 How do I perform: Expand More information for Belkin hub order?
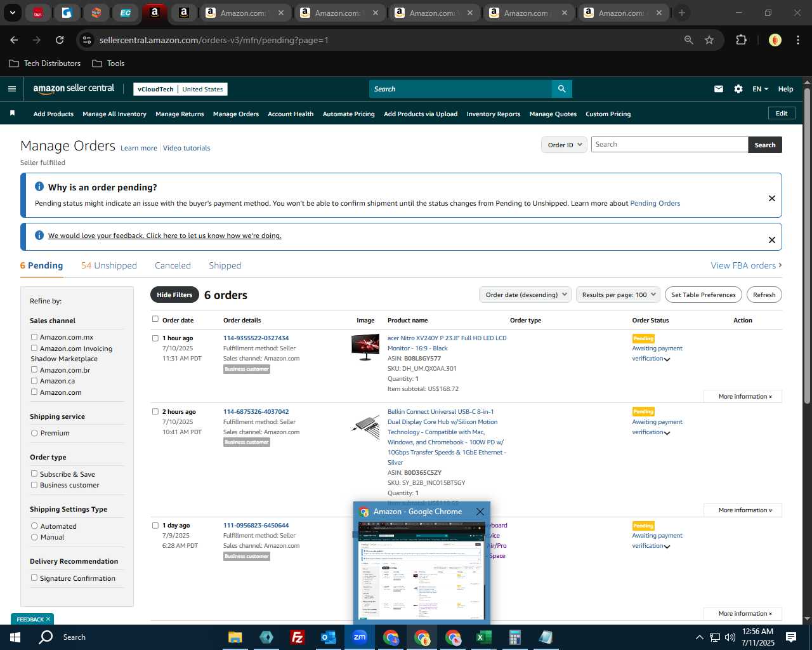(743, 510)
